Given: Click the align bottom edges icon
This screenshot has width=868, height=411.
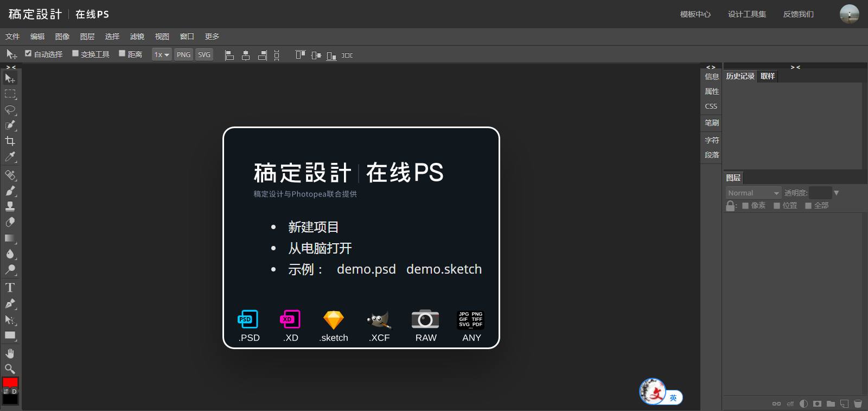Looking at the screenshot, I should (331, 55).
